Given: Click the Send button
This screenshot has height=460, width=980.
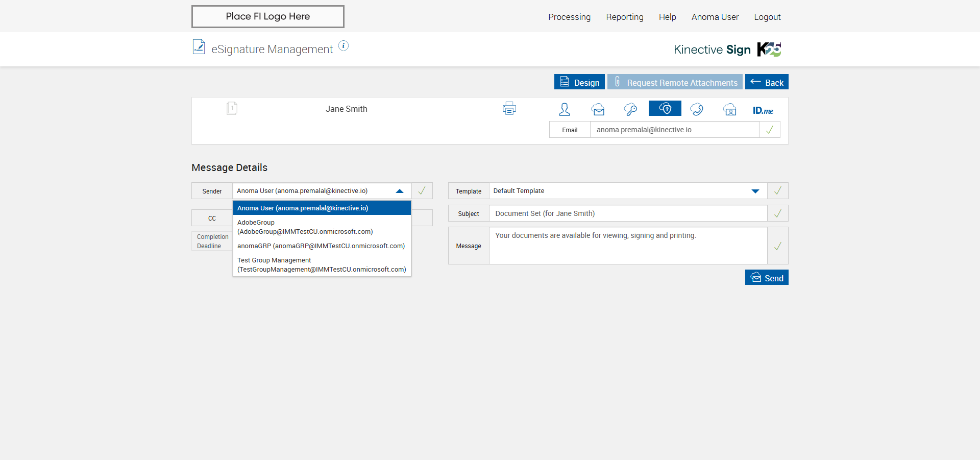Looking at the screenshot, I should [766, 278].
